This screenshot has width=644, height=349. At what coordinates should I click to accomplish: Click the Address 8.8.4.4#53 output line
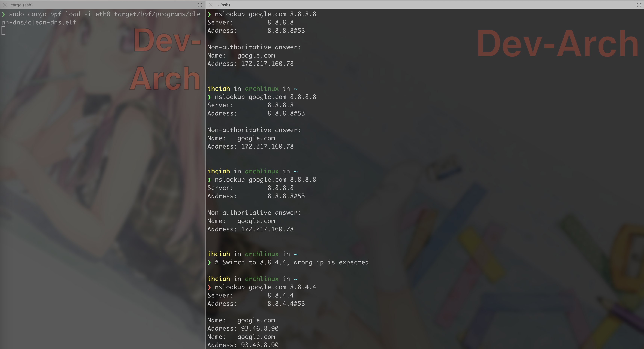point(256,304)
